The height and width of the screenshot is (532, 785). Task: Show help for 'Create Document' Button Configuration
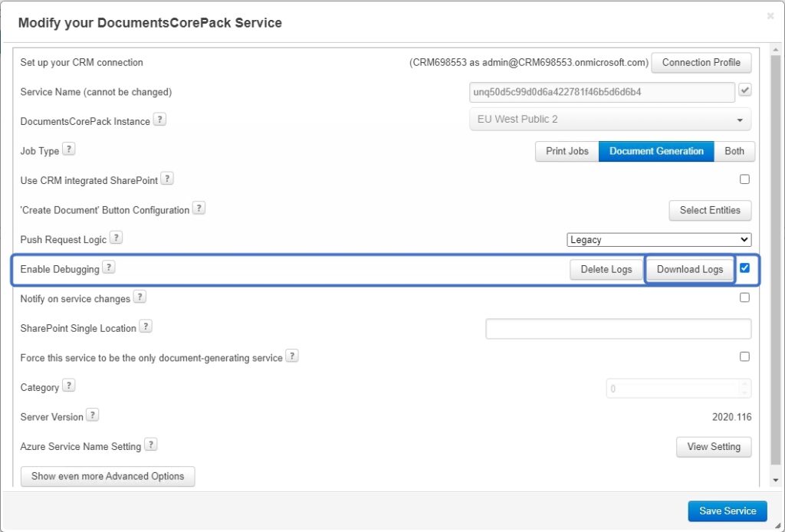click(x=199, y=209)
